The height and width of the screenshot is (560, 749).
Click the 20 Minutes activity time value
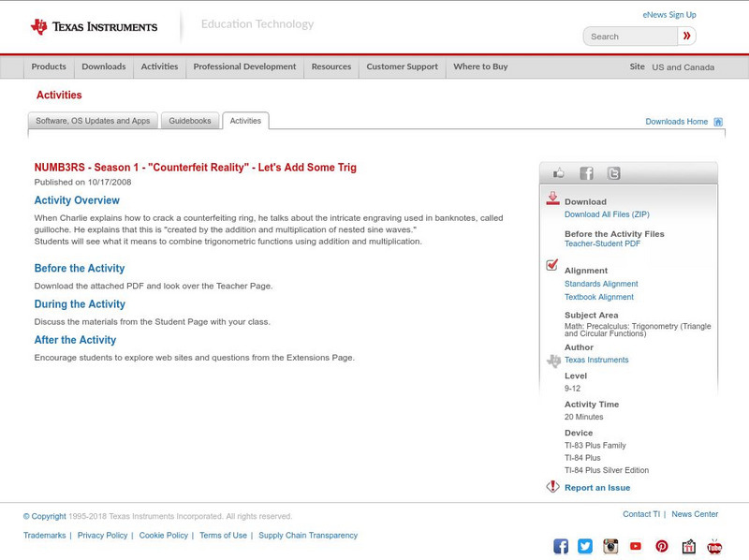(583, 417)
